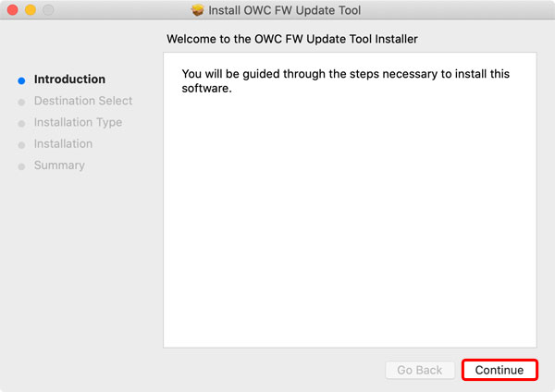Select the Installation step in sidebar
The image size is (555, 392).
coord(63,143)
